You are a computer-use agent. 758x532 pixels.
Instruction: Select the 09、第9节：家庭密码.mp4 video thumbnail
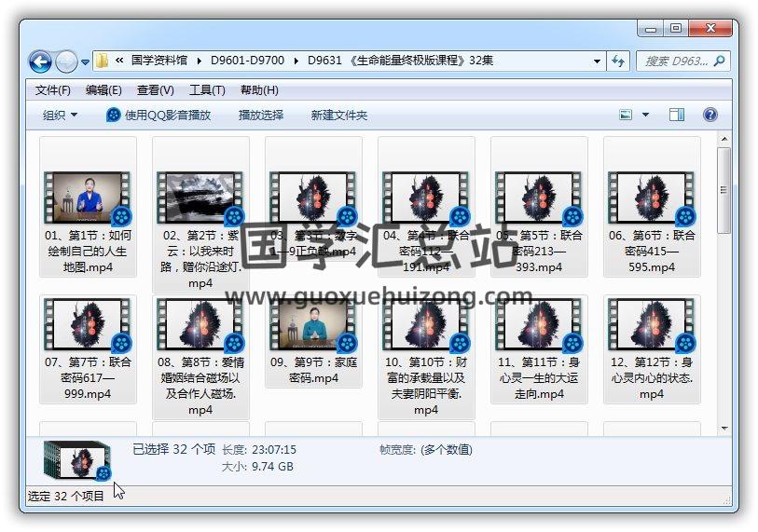[x=313, y=328]
